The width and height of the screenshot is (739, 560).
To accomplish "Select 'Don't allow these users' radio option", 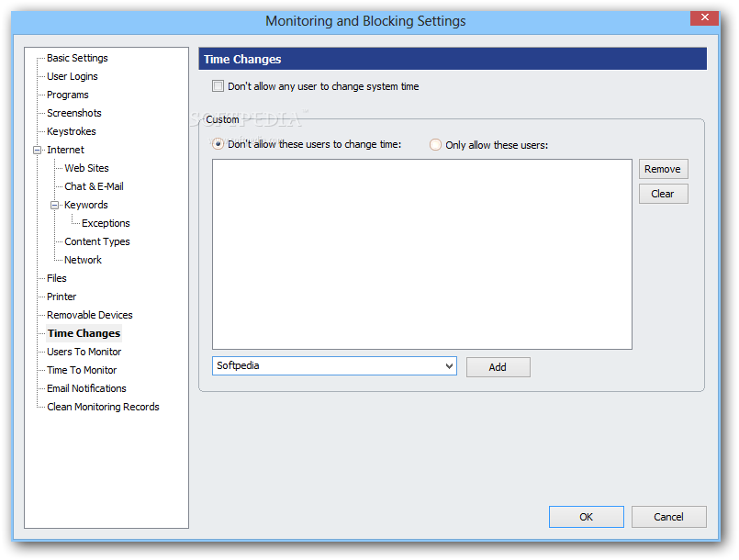I will [218, 144].
